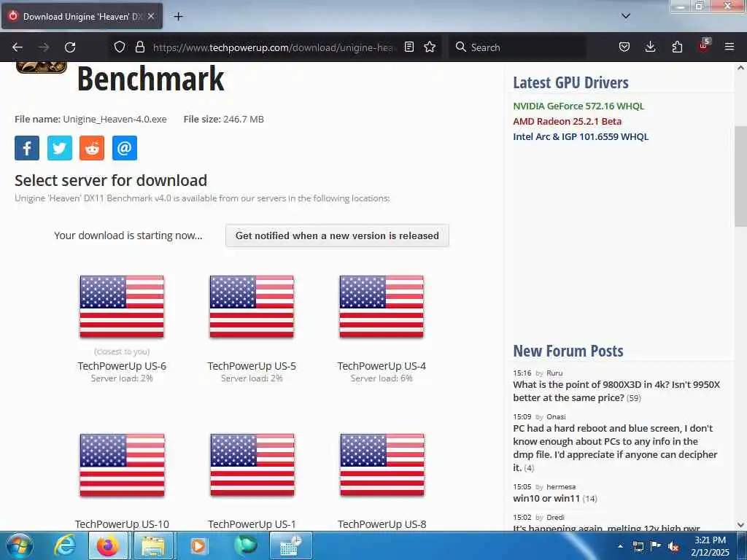Open NVIDIA GeForce 572.16 WHQL driver link
Image resolution: width=747 pixels, height=560 pixels.
pyautogui.click(x=578, y=106)
